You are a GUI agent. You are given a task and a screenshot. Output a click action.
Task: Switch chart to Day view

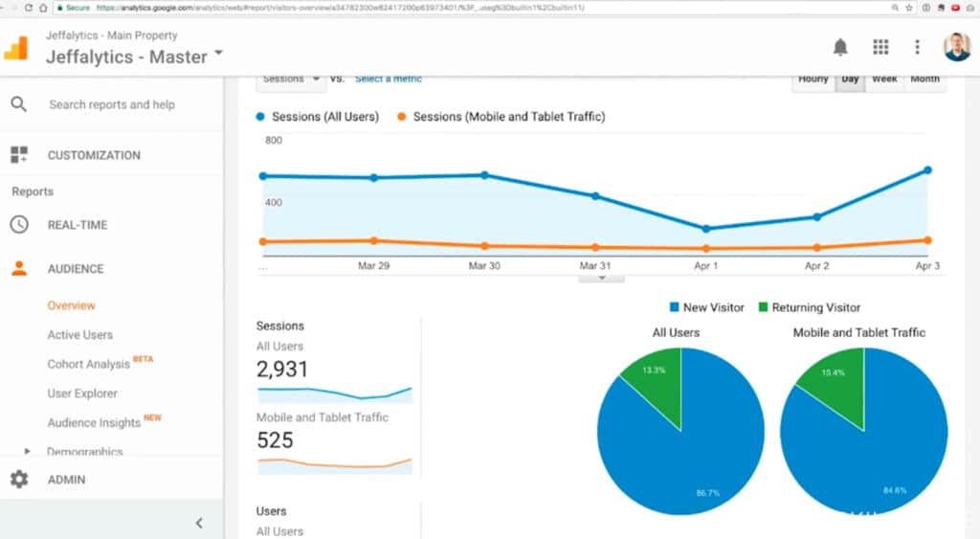[x=850, y=79]
